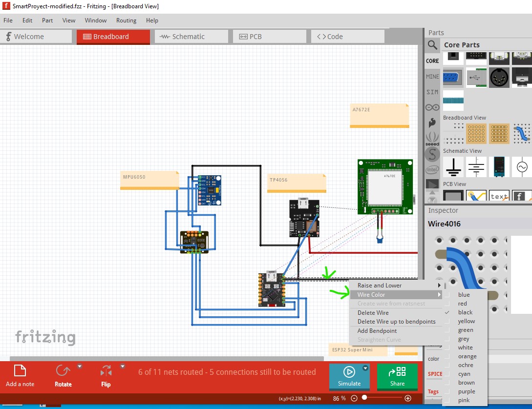Open the parts search magnifier

432,45
